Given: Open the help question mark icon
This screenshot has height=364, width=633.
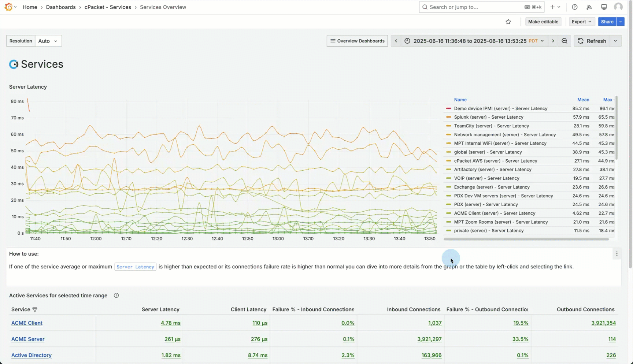Looking at the screenshot, I should (574, 7).
